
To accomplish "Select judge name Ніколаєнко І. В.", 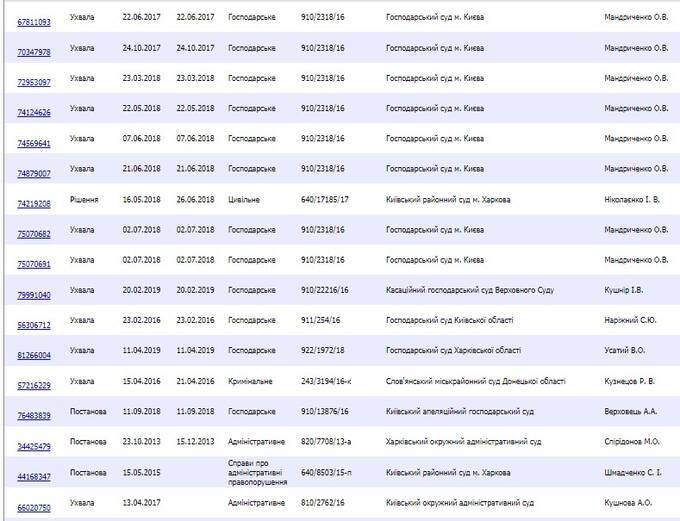I will [x=632, y=199].
